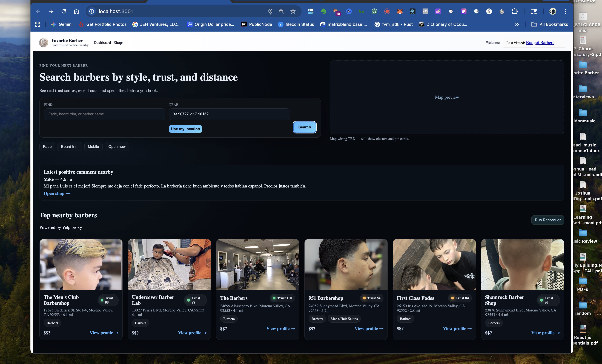Screen dimensions: 602x364
Task: Click the Find barber search field
Action: [105, 114]
